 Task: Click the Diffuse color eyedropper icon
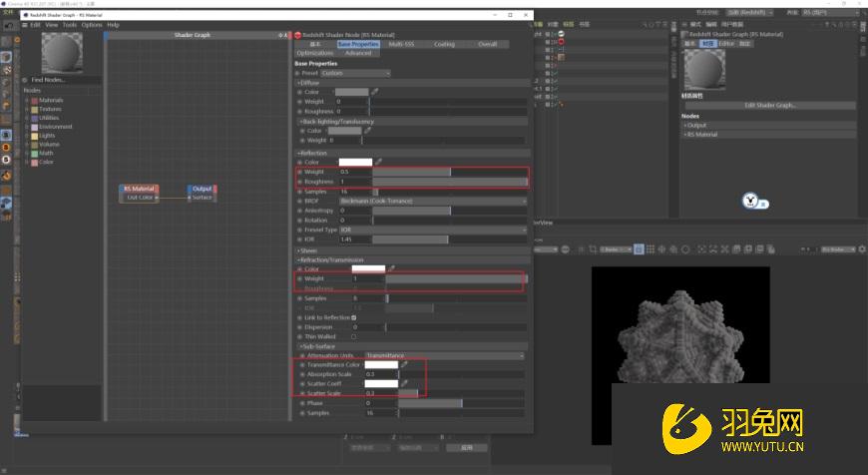click(x=375, y=92)
